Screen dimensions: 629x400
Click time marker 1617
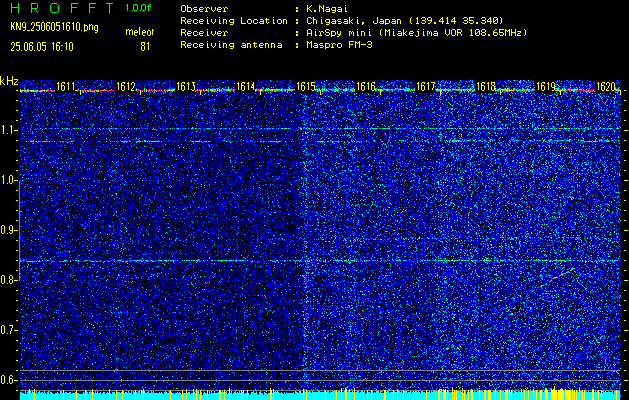click(x=426, y=86)
